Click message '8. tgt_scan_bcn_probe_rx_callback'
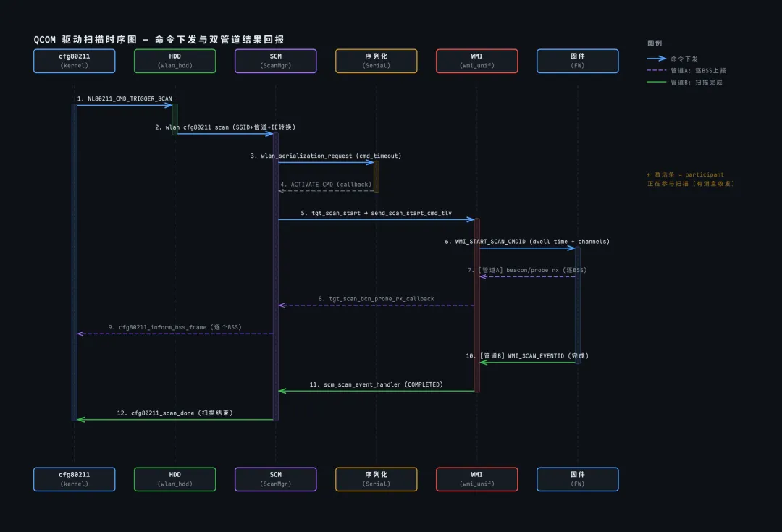The height and width of the screenshot is (532, 782). 376,299
